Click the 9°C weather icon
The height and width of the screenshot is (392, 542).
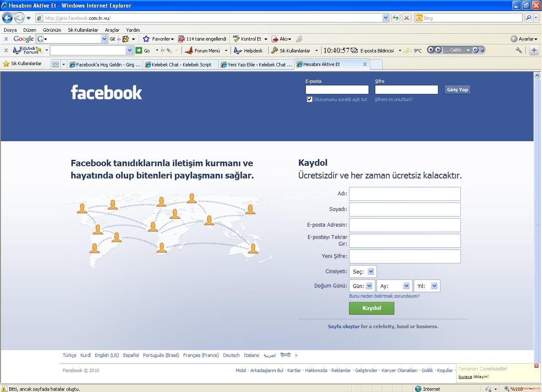tap(408, 50)
